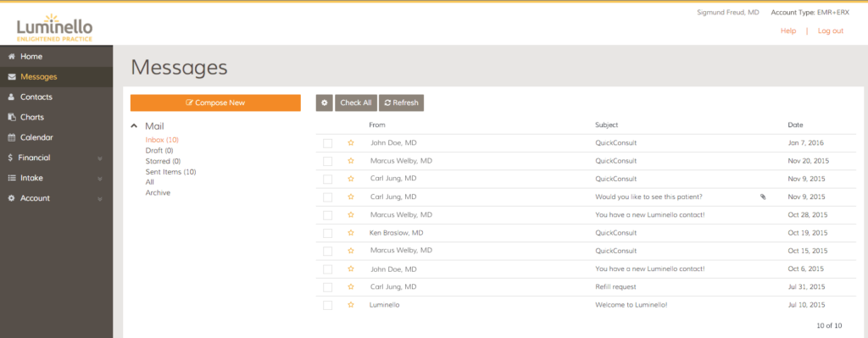Star the Welcome to Luminello message
868x338 pixels.
pos(350,305)
